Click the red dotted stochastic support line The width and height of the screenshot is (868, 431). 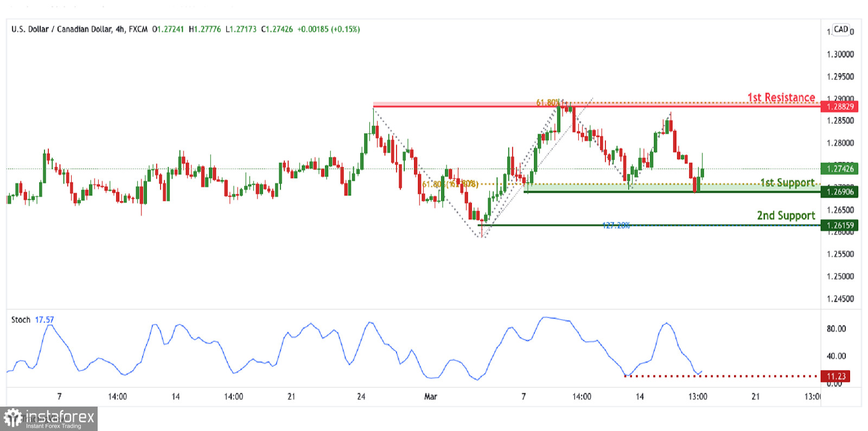click(x=721, y=376)
